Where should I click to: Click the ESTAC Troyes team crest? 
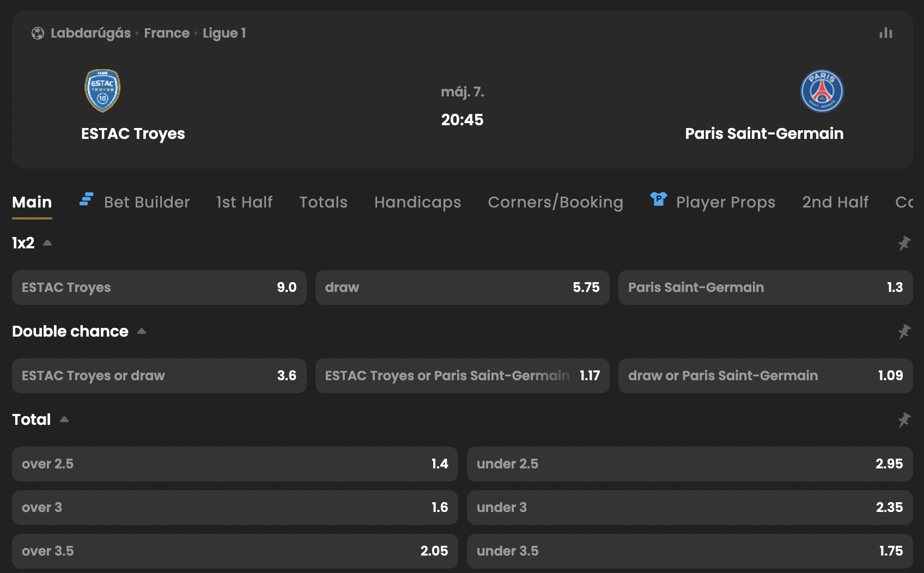(x=102, y=90)
